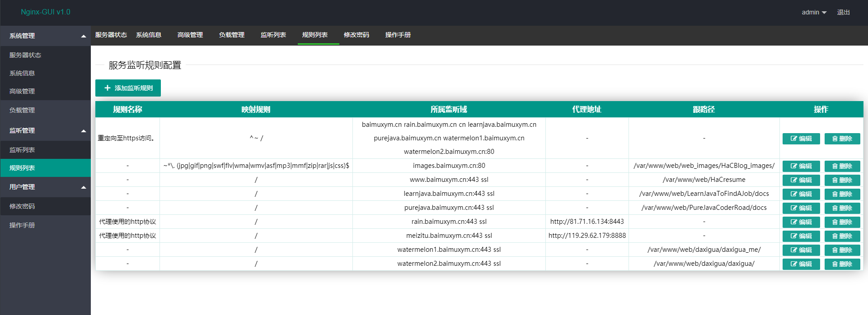This screenshot has height=315, width=868.
Task: Open 服务器状态 in the sidebar
Action: tap(45, 55)
